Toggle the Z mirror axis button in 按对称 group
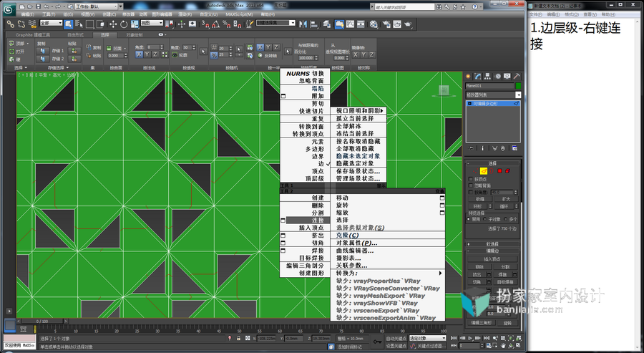Viewport: 644px width, 353px height. (371, 54)
